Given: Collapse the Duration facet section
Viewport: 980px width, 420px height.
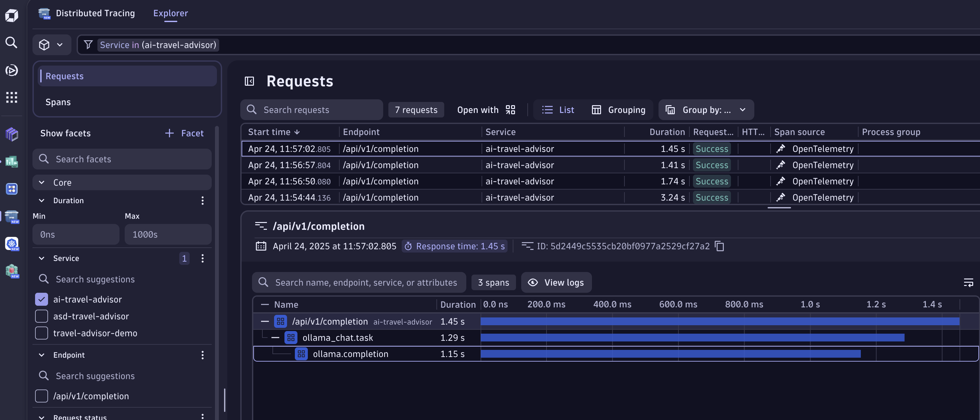Looking at the screenshot, I should click(42, 201).
